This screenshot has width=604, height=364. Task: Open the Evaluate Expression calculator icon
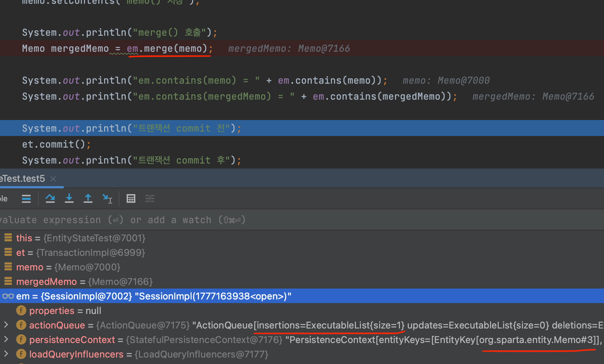pyautogui.click(x=131, y=199)
